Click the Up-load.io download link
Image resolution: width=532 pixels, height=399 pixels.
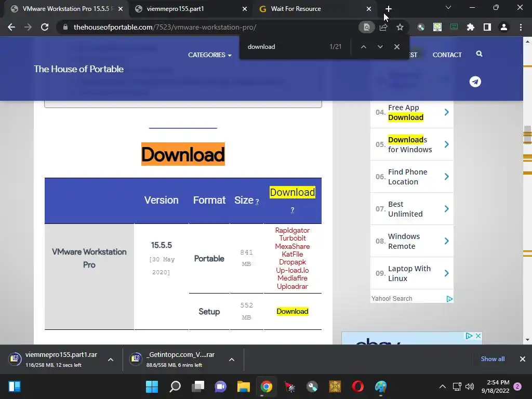(x=292, y=270)
